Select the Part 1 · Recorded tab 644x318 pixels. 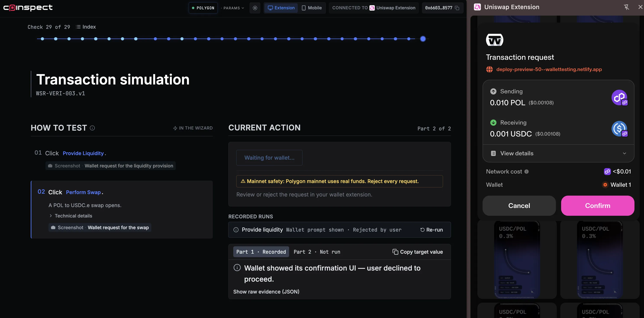coord(261,252)
